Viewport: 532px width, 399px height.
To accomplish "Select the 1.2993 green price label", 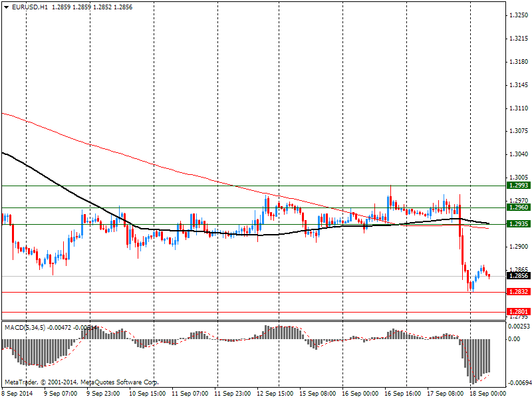I will [x=518, y=186].
